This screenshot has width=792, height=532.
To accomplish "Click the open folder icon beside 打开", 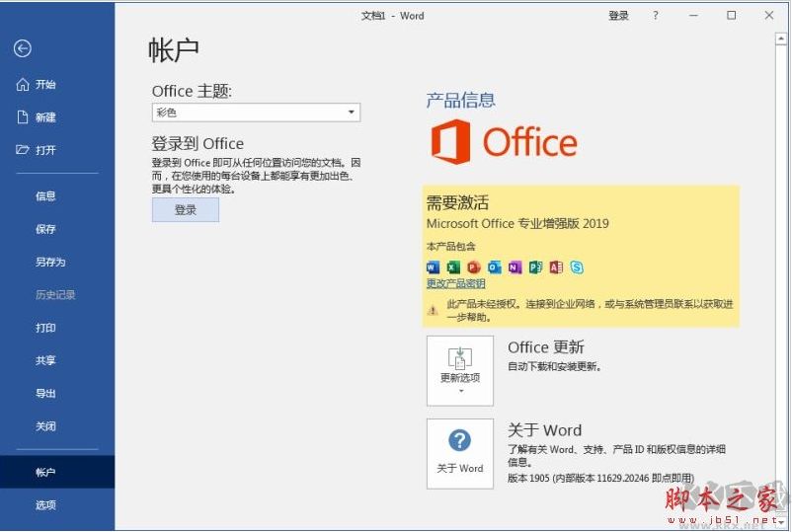I will 23,150.
